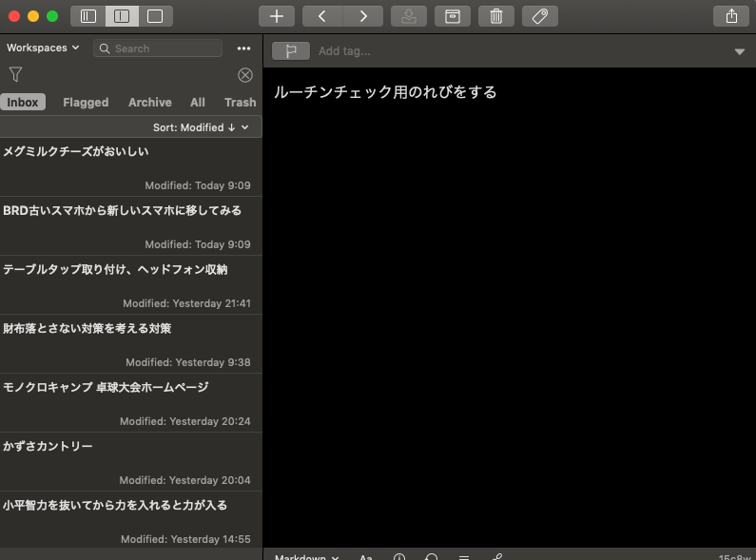Open the Markdown syntax dropdown
Viewport: 756px width, 560px height.
[x=306, y=556]
